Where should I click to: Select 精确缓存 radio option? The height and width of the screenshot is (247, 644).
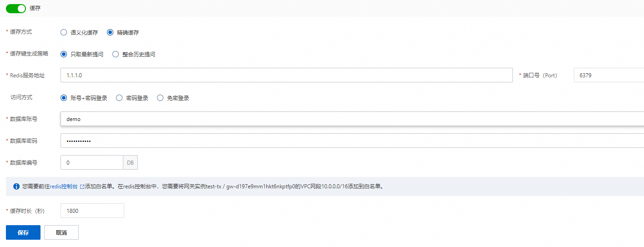(110, 33)
